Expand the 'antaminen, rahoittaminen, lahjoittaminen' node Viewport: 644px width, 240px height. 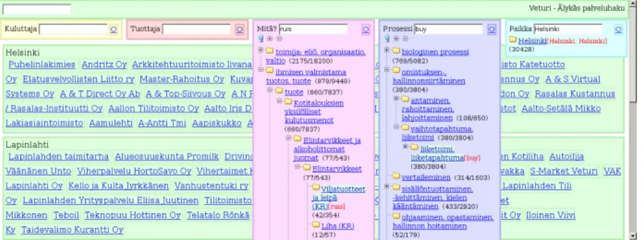tap(396, 98)
